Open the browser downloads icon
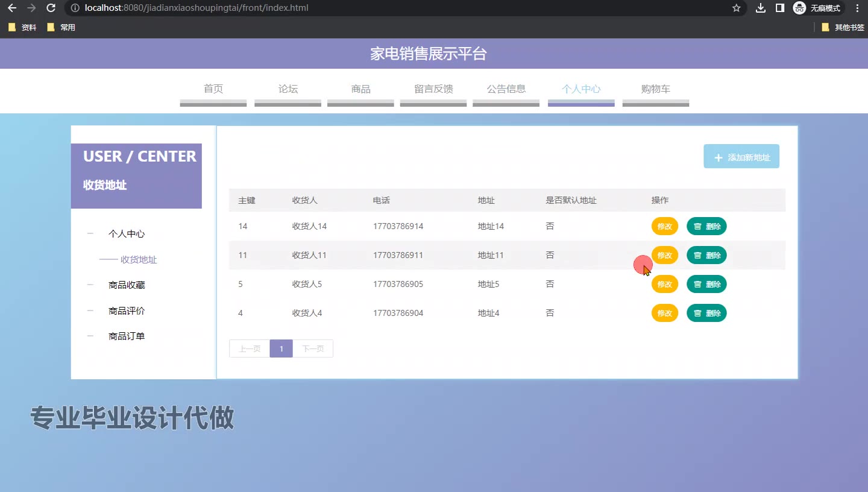Viewport: 868px width, 492px height. 761,8
